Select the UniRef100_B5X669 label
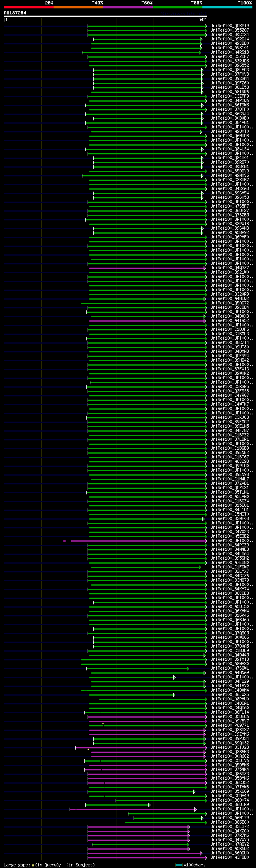 pyautogui.click(x=230, y=791)
